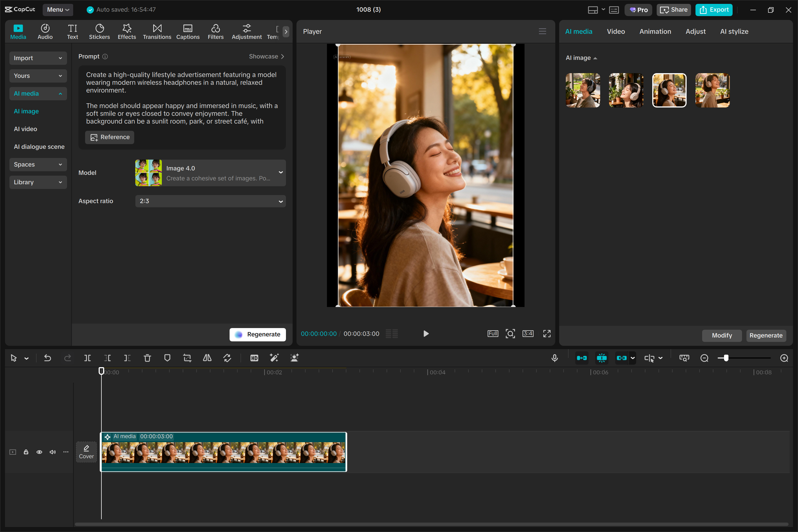
Task: Open the Transitions panel
Action: (156, 31)
